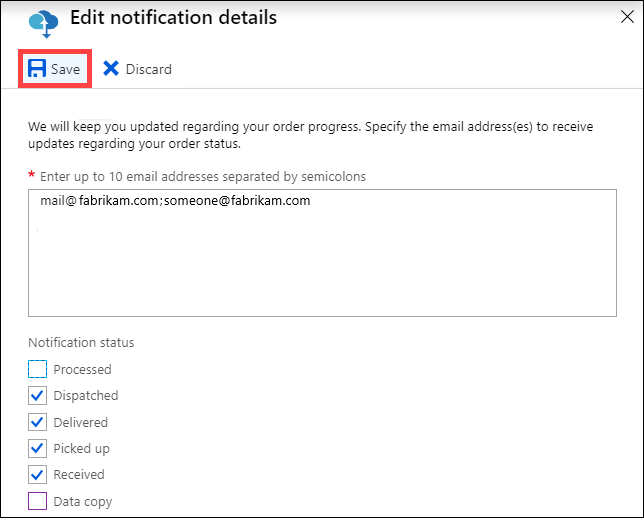
Task: Click the Data Box cloud icon in header
Action: 44,24
